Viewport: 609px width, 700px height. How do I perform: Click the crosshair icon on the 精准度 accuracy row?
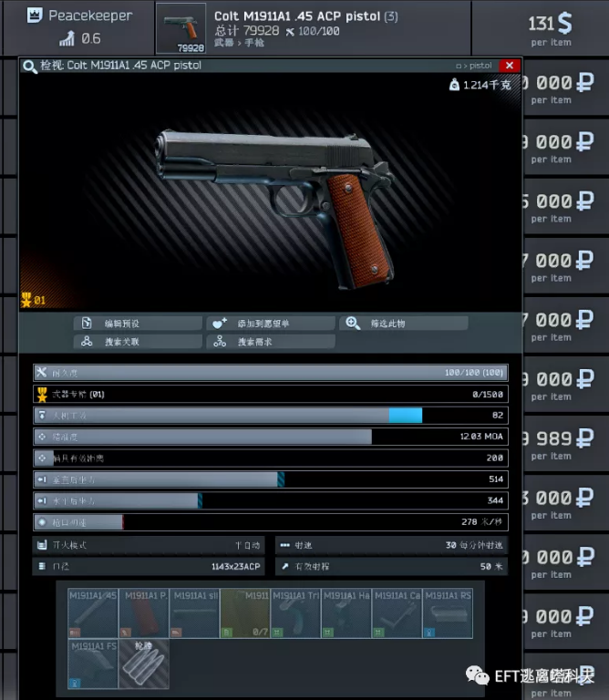(42, 437)
